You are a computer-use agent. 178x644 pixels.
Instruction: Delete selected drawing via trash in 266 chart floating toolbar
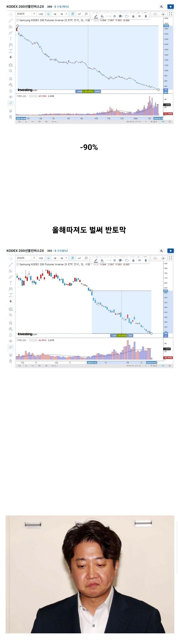[146, 16]
